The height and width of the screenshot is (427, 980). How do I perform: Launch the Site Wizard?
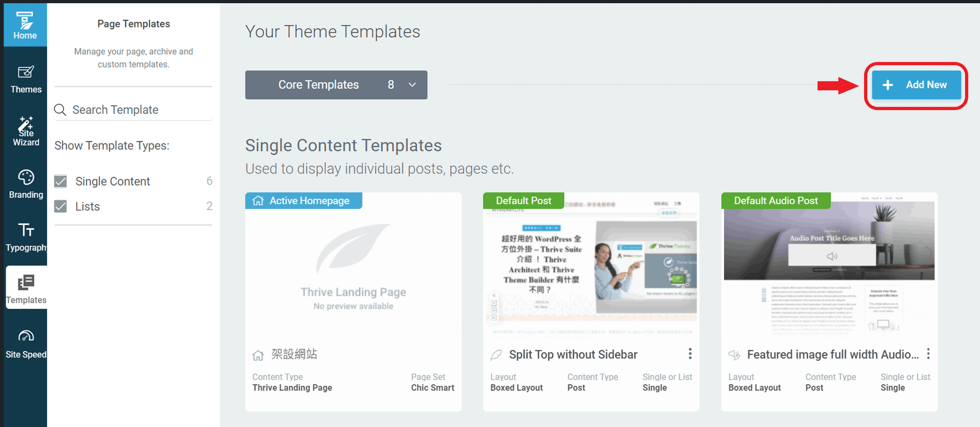click(26, 131)
